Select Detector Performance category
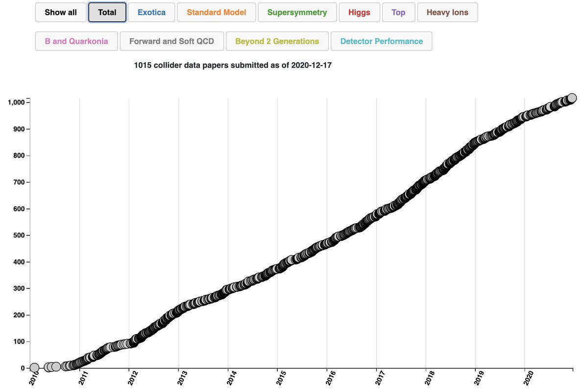This screenshot has height=389, width=588. click(381, 41)
